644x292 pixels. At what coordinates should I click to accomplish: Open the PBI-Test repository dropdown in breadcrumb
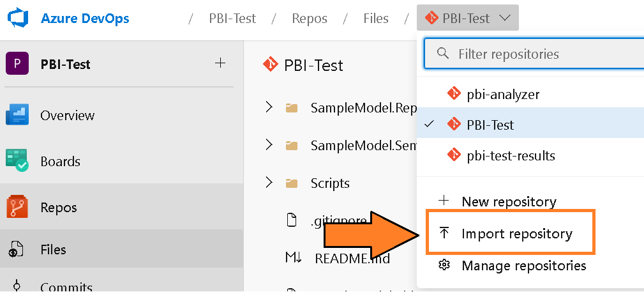point(467,19)
